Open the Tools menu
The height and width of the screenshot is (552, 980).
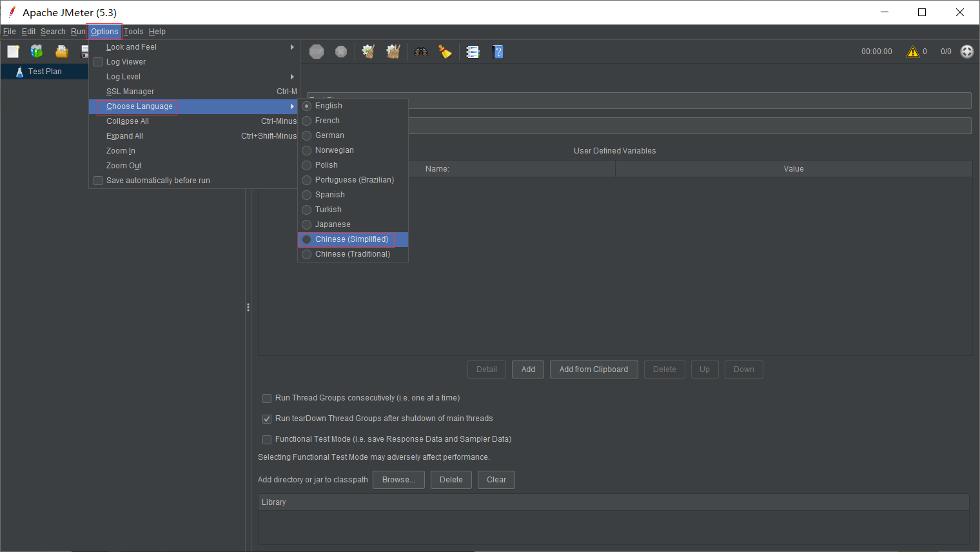tap(133, 32)
